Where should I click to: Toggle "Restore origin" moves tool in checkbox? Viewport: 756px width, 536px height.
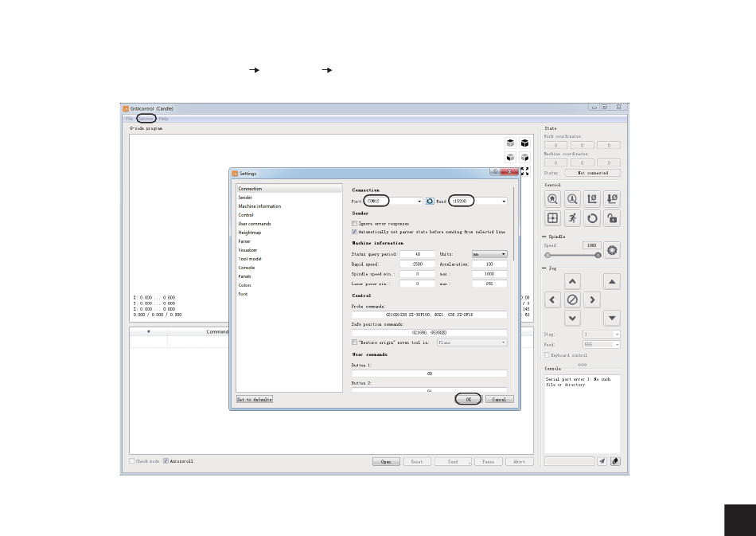point(354,342)
